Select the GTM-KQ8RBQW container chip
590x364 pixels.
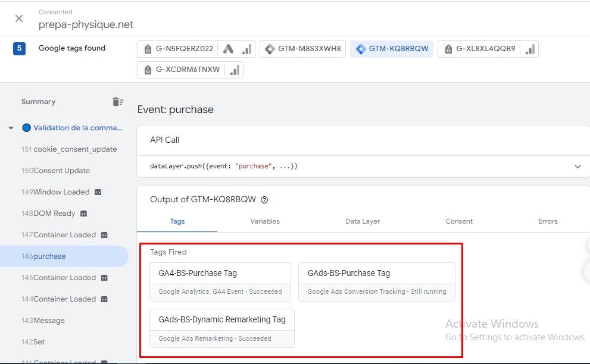click(392, 49)
